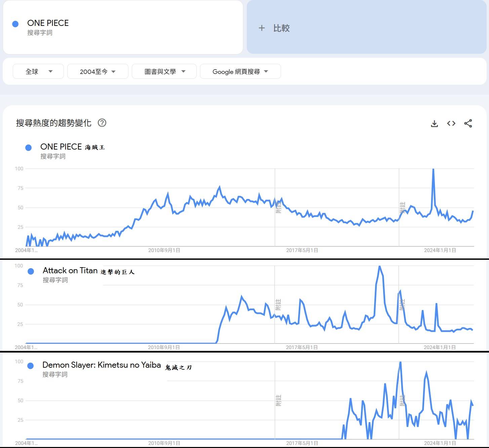Image resolution: width=489 pixels, height=448 pixels.
Task: Share the interest over time chart
Action: coord(468,123)
